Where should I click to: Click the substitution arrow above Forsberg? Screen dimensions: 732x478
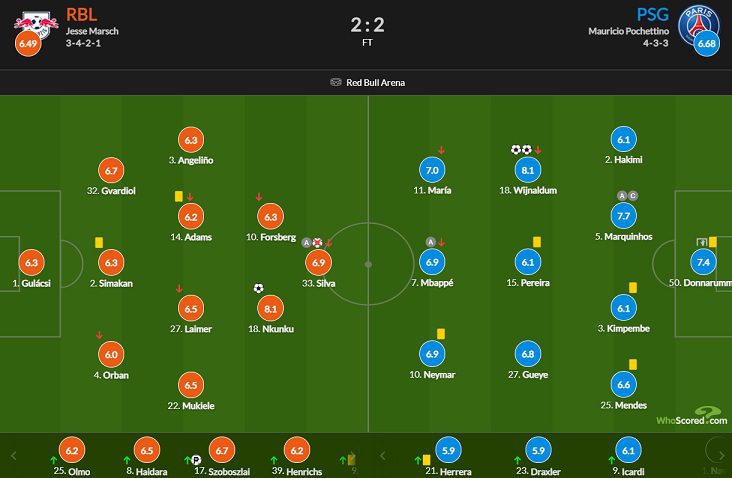[x=259, y=197]
